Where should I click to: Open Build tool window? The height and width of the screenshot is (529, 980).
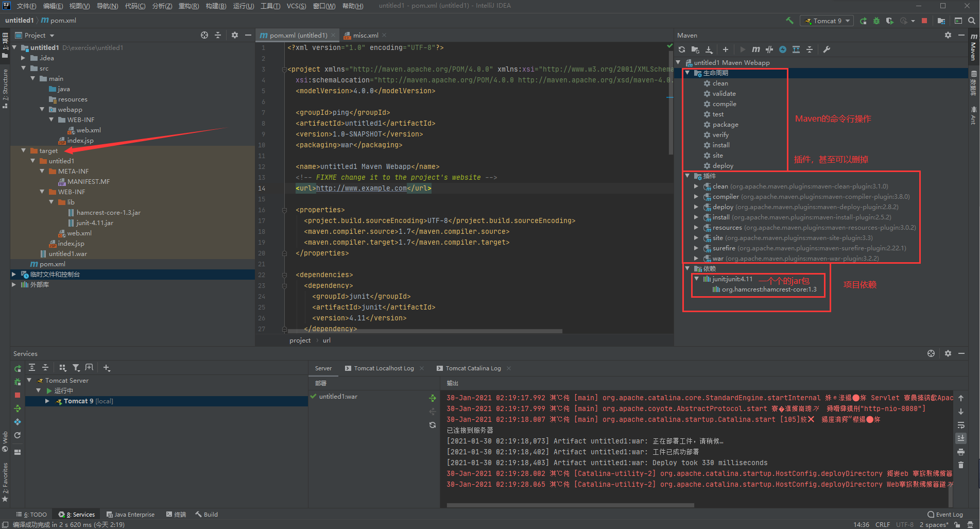[x=207, y=514]
